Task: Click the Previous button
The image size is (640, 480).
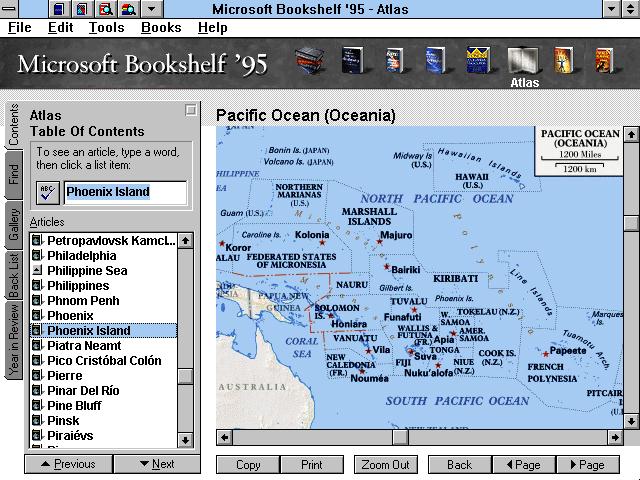Action: click(69, 464)
